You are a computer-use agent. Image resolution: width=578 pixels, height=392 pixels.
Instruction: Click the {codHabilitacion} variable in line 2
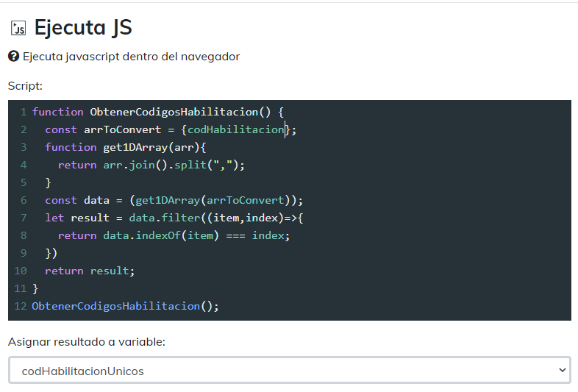pyautogui.click(x=236, y=129)
